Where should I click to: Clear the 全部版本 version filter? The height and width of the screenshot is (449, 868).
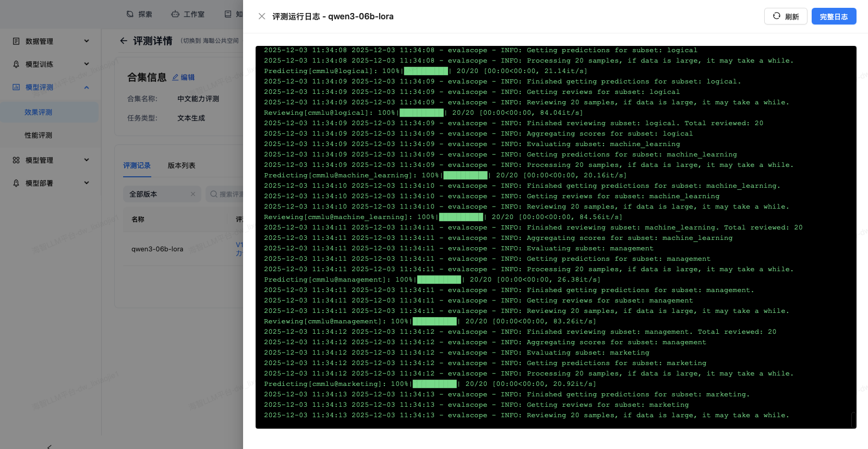click(x=193, y=194)
